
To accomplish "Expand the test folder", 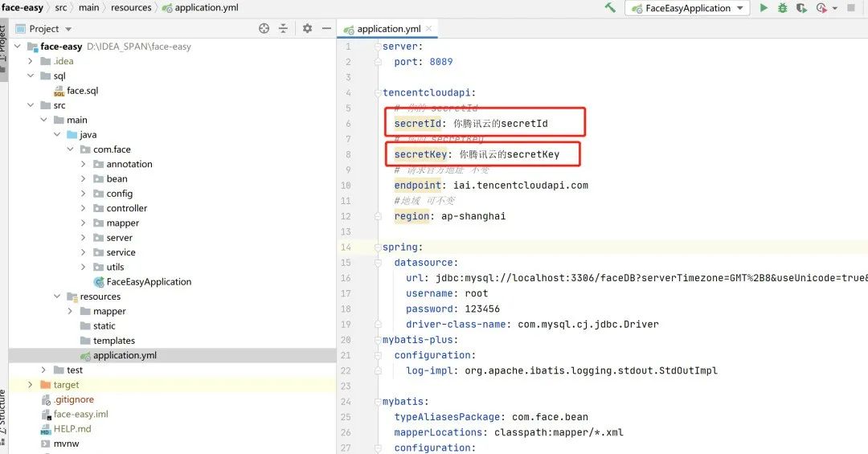I will click(43, 370).
